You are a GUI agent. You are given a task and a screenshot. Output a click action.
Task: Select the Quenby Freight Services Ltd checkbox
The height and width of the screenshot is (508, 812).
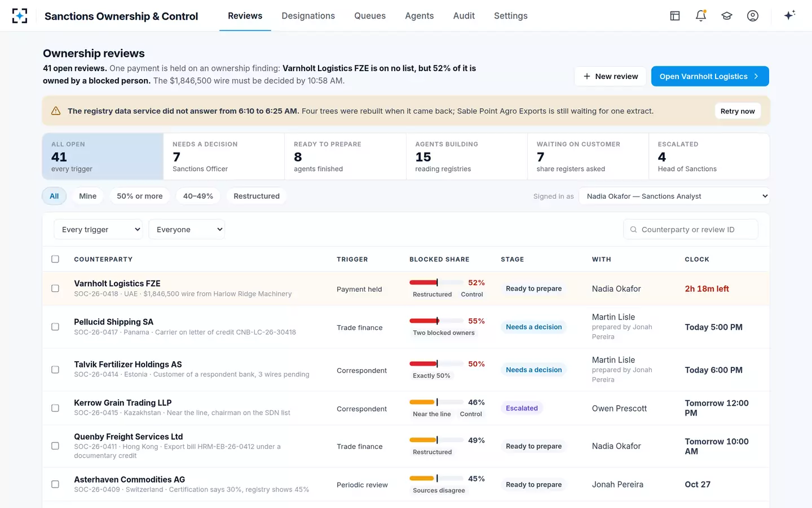tap(55, 446)
